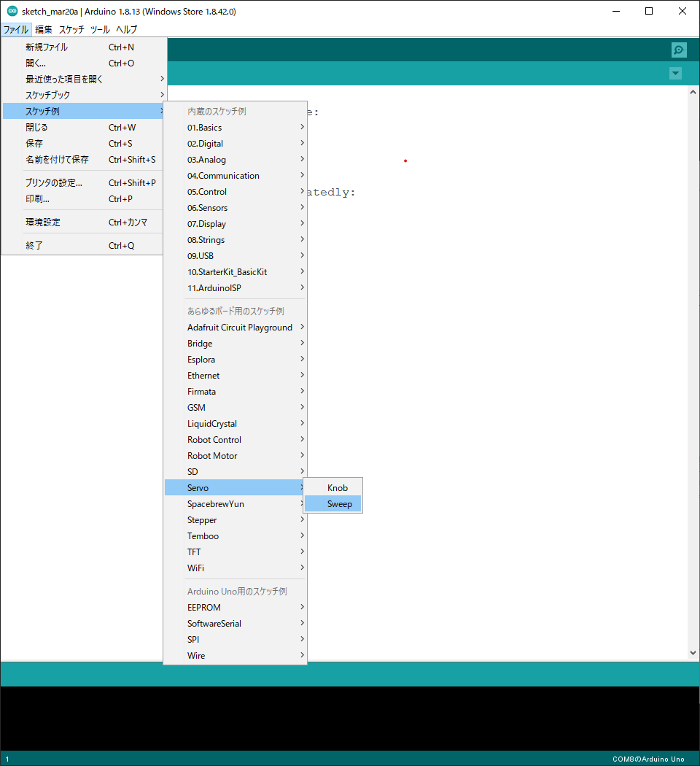Open SpacebrewYun examples
This screenshot has width=700, height=766.
tap(236, 503)
